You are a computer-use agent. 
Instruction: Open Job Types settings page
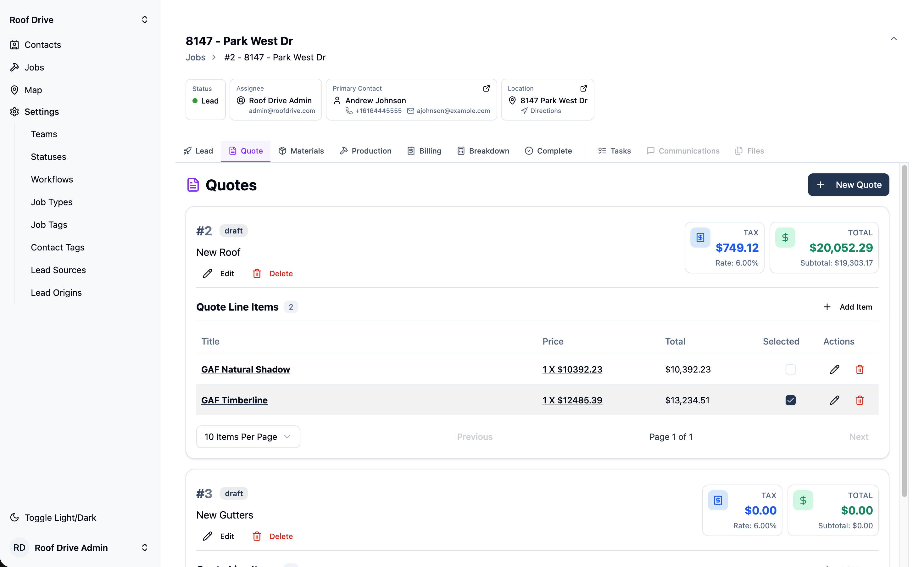pyautogui.click(x=52, y=202)
